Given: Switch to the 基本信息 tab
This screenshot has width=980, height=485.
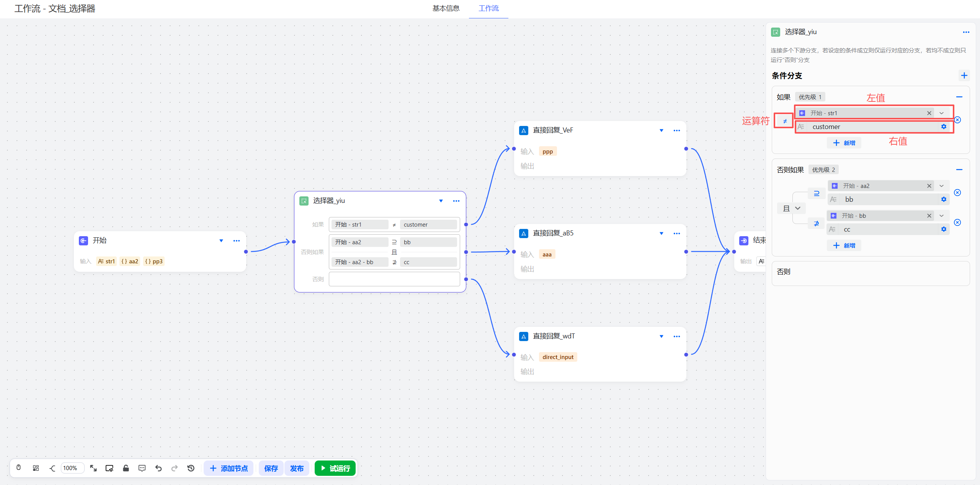Looking at the screenshot, I should 446,8.
